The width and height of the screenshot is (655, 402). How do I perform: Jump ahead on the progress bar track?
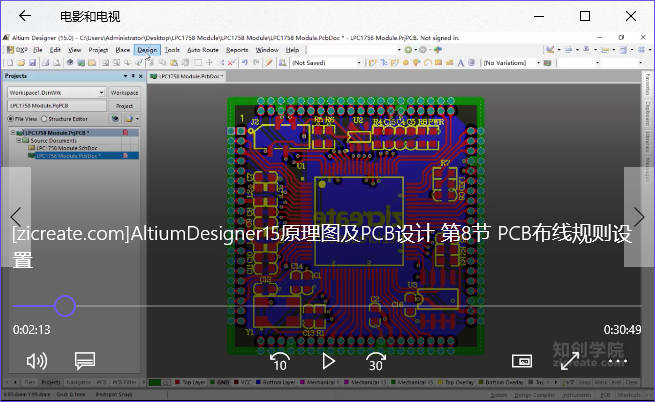(359, 306)
